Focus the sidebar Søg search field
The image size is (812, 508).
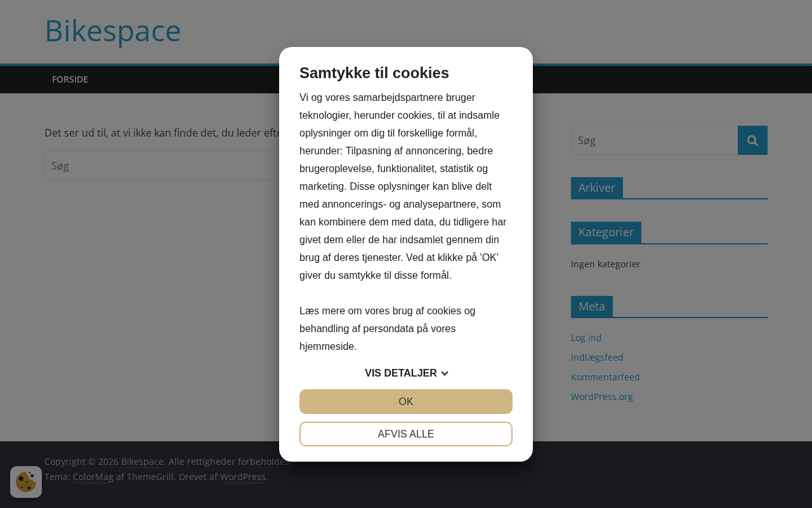point(654,140)
